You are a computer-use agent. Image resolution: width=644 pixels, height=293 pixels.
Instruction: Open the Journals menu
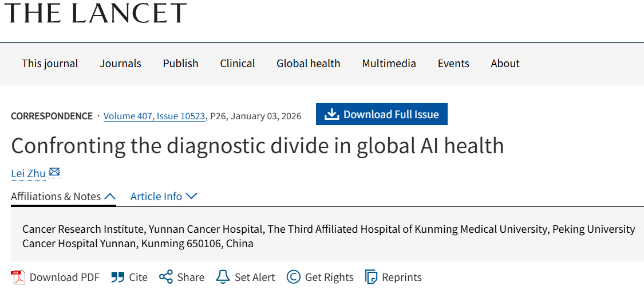pyautogui.click(x=120, y=64)
